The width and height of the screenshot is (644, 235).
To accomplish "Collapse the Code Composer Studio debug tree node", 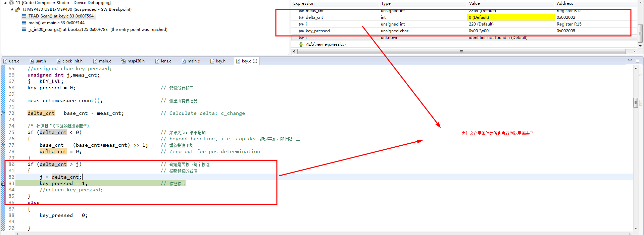I will click(5, 3).
